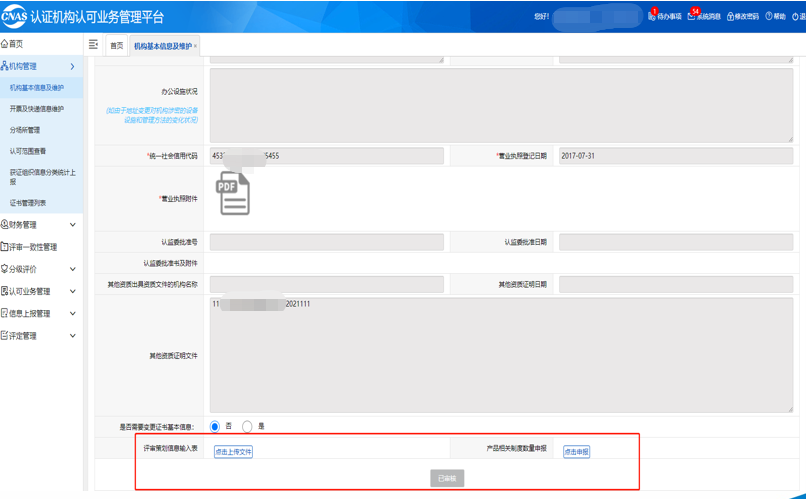This screenshot has width=806, height=499.
Task: Click the 认监委批准日期 field
Action: pos(676,242)
